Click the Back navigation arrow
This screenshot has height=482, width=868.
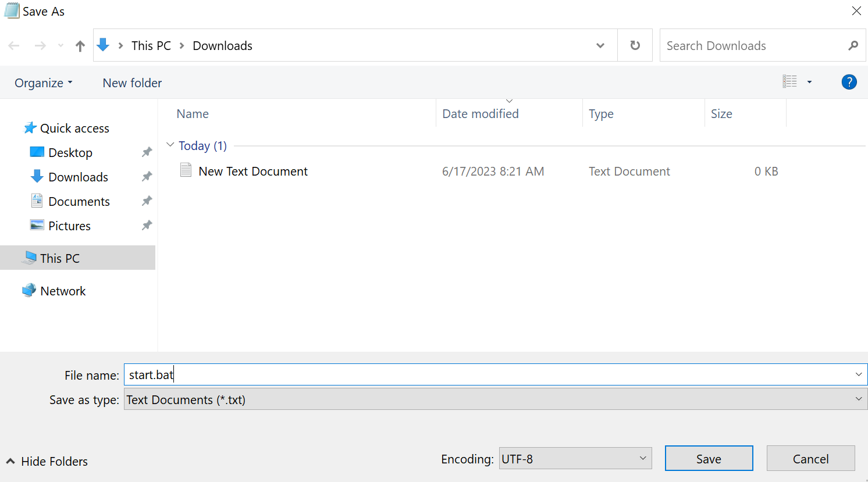click(15, 46)
